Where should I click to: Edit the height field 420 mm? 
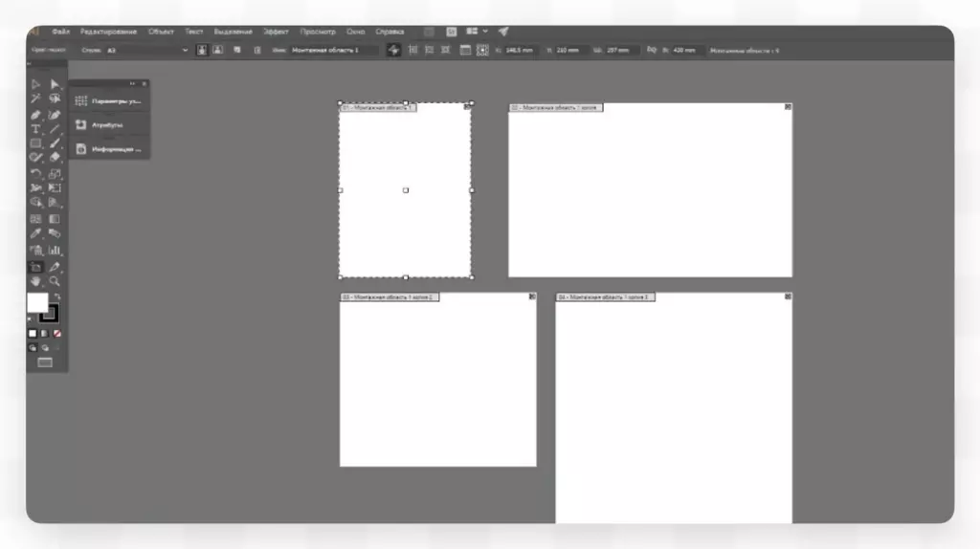coord(687,50)
